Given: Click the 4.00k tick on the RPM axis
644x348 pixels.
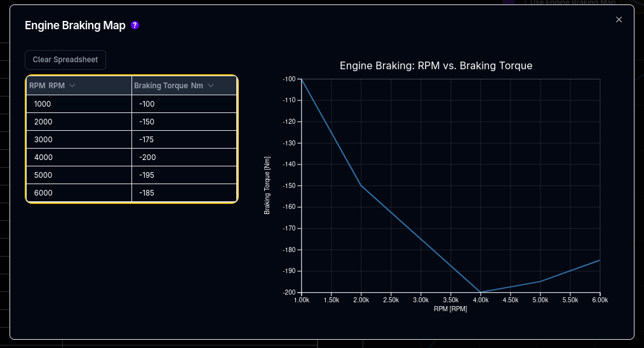Looking at the screenshot, I should point(481,300).
